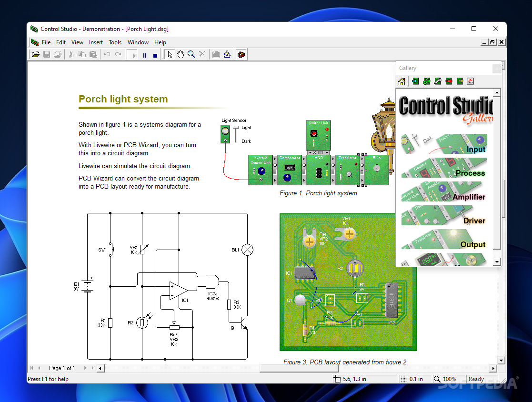Open the Process category in Gallery
Screen dimensions: 532x402
pos(444,168)
